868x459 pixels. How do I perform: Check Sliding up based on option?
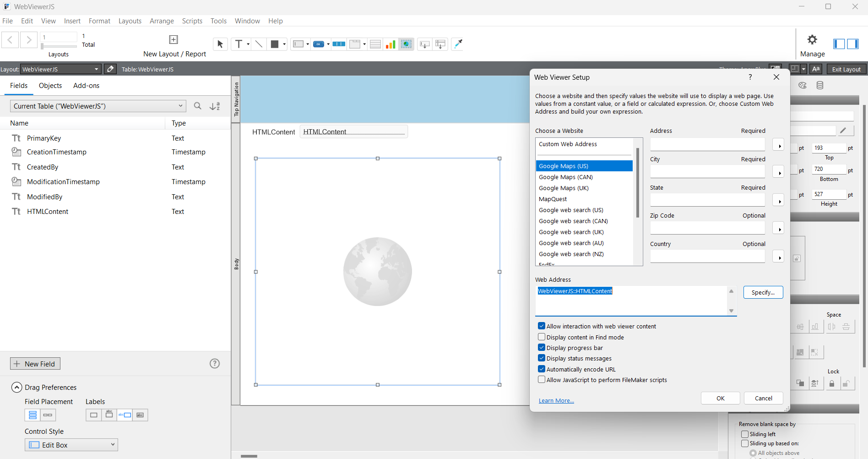point(745,443)
